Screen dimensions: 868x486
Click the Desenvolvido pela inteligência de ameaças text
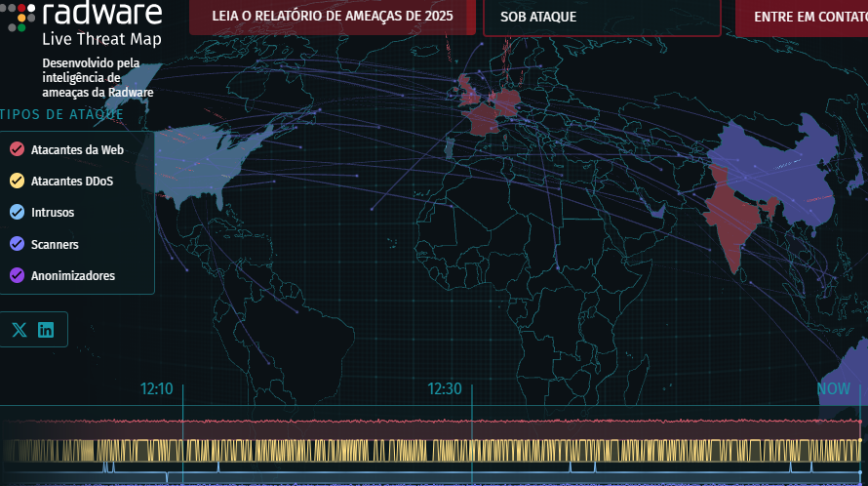coord(98,77)
